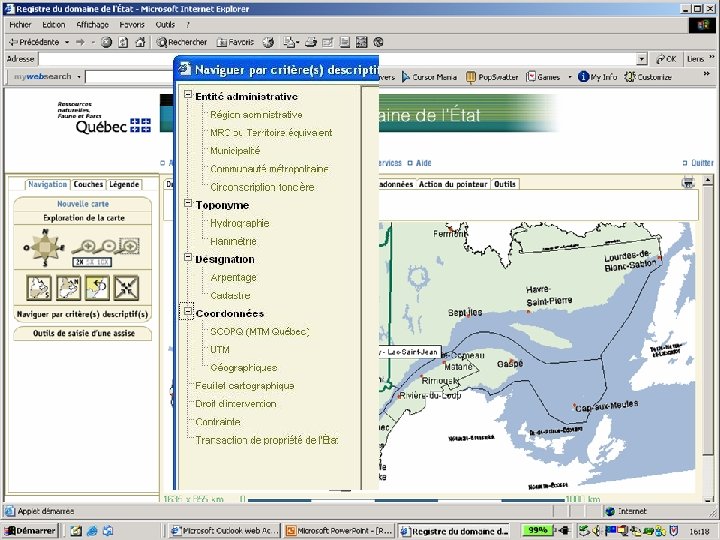
Task: Switch to the Couches tab
Action: tap(88, 184)
